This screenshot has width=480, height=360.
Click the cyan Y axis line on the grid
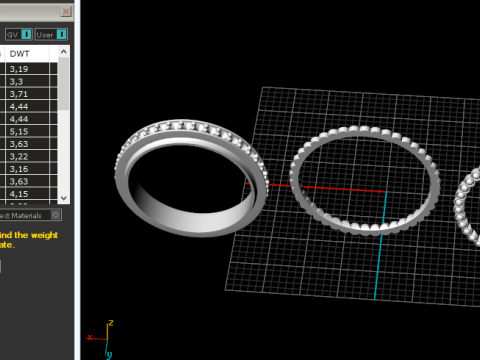pos(380,245)
